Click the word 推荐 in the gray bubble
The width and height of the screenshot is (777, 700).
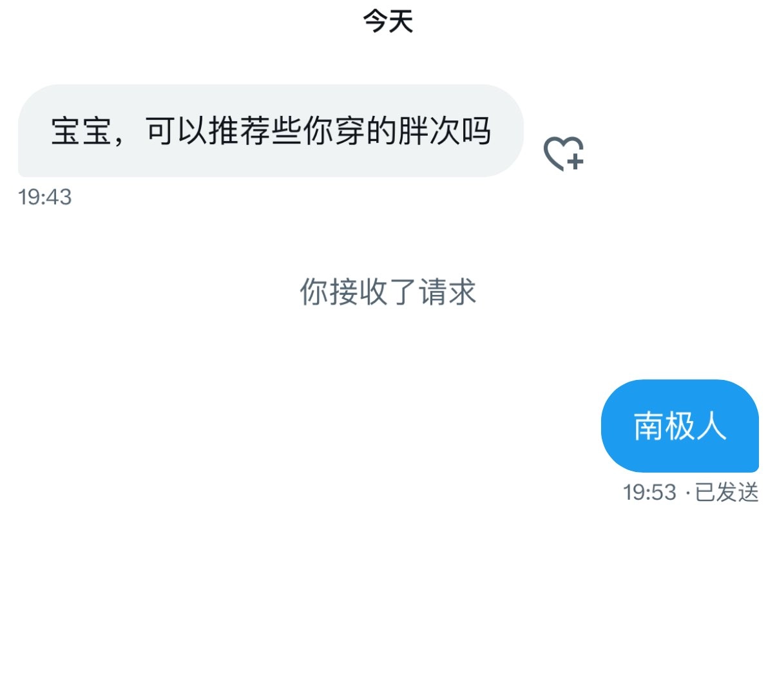pyautogui.click(x=240, y=131)
